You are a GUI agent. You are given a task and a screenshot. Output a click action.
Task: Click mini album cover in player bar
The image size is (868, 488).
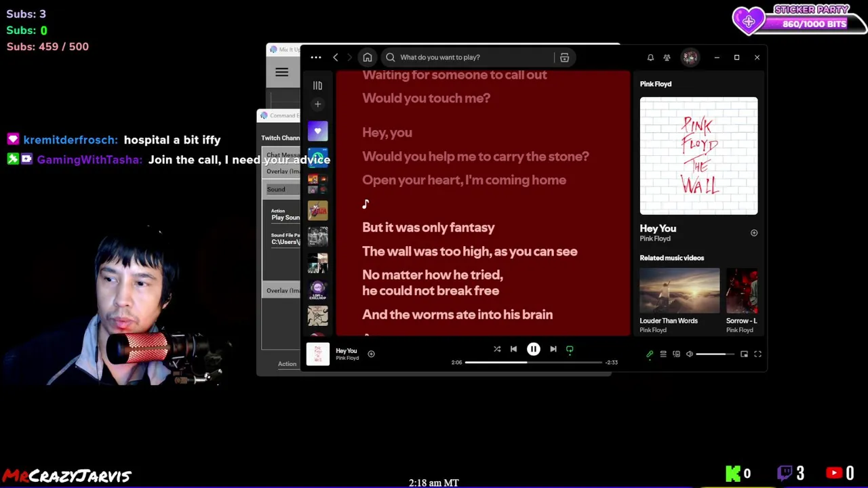[318, 354]
